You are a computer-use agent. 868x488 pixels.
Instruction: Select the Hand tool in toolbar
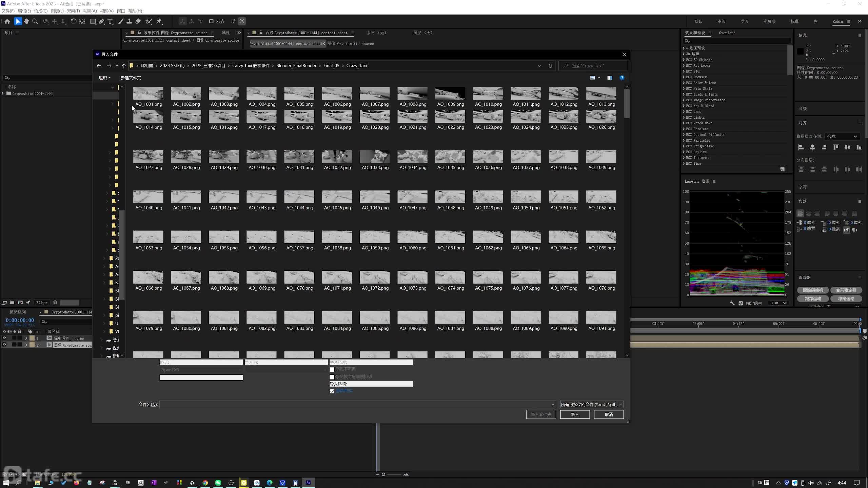(26, 21)
